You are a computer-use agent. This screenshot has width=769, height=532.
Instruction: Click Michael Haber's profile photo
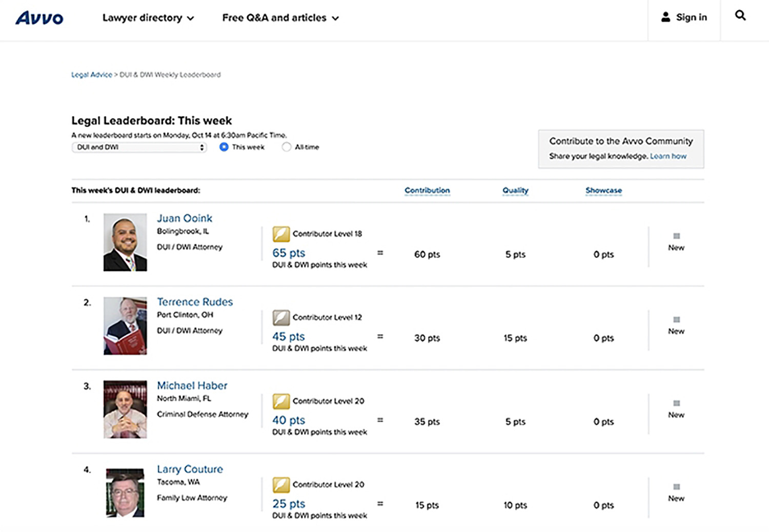coord(125,409)
